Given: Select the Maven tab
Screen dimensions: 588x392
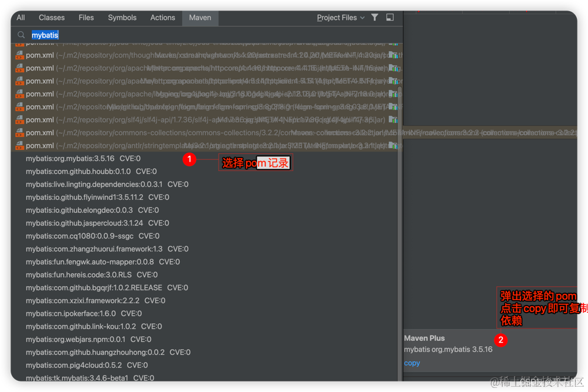Looking at the screenshot, I should click(x=200, y=18).
